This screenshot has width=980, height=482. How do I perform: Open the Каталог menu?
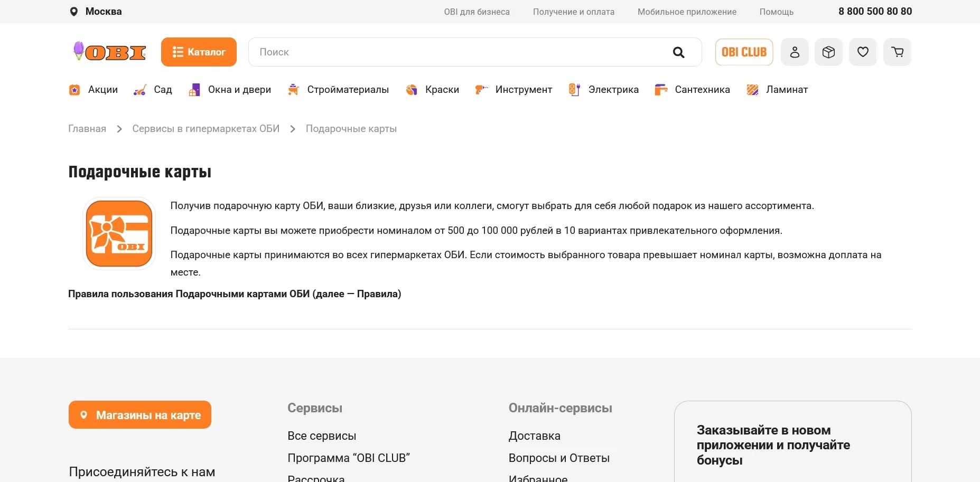click(199, 52)
